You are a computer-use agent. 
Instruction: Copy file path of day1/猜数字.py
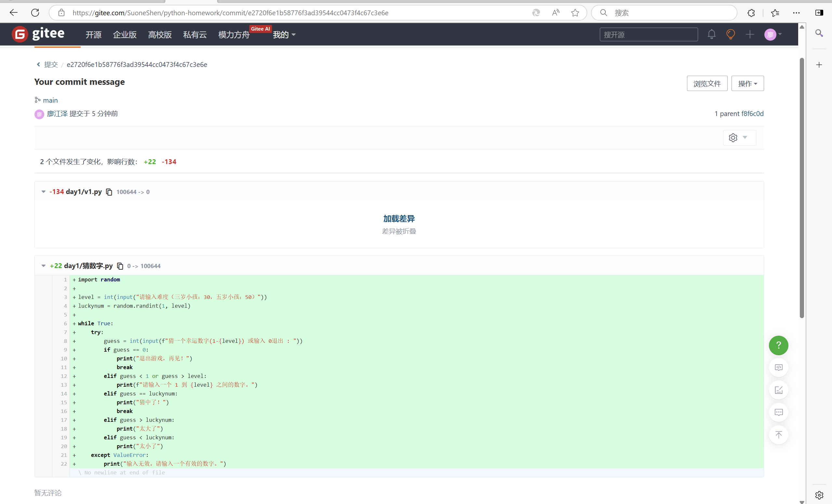pos(120,266)
